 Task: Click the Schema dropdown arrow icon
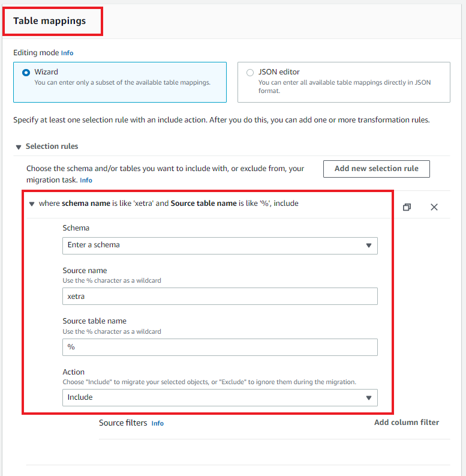click(369, 246)
